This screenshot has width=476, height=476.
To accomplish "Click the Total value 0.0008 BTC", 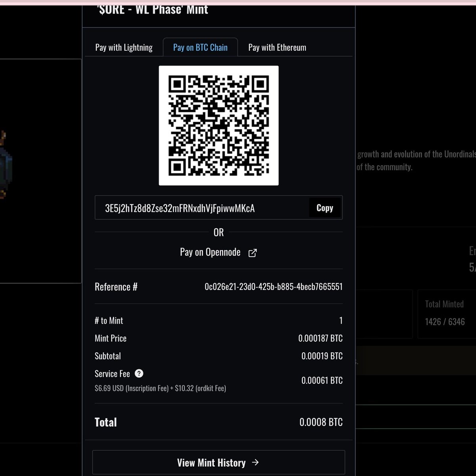I will (x=321, y=422).
